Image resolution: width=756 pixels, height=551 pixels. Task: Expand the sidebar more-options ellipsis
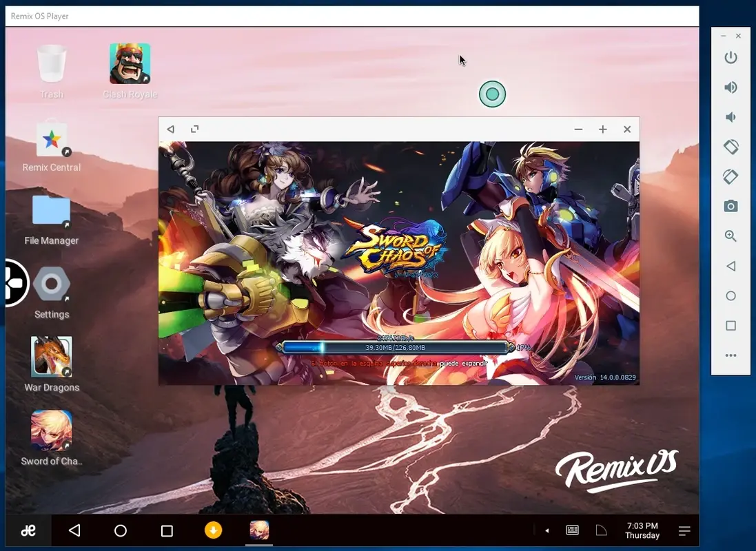click(731, 355)
